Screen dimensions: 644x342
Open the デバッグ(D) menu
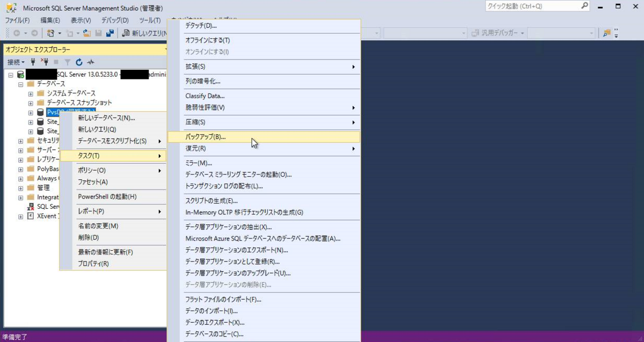click(x=115, y=20)
